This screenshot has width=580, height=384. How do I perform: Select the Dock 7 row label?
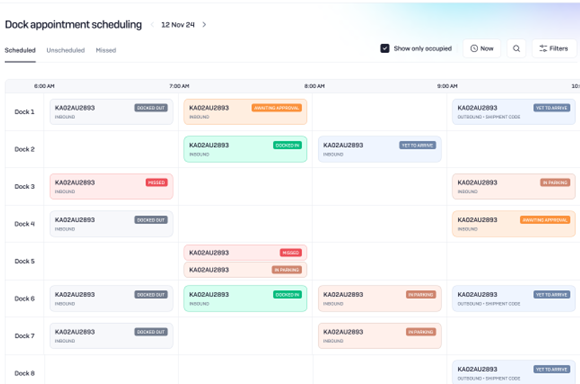(24, 336)
